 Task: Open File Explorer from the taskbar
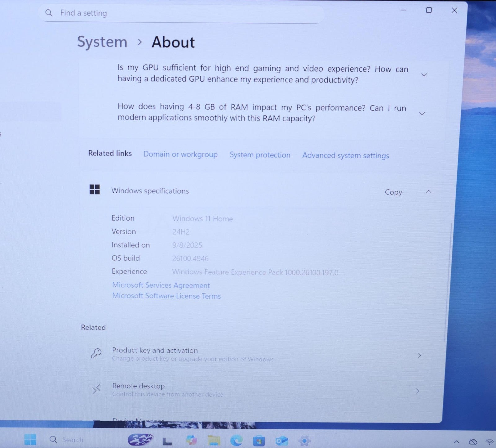click(x=214, y=440)
